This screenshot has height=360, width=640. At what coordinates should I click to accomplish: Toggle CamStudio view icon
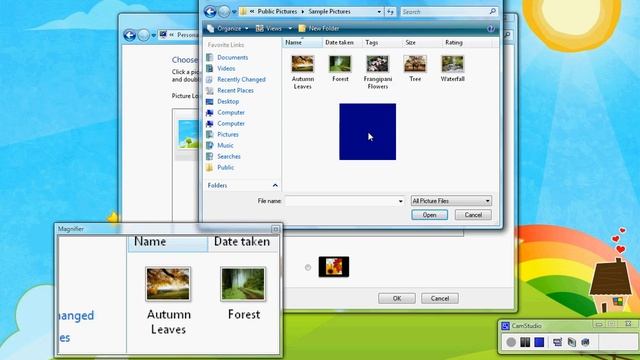(558, 342)
